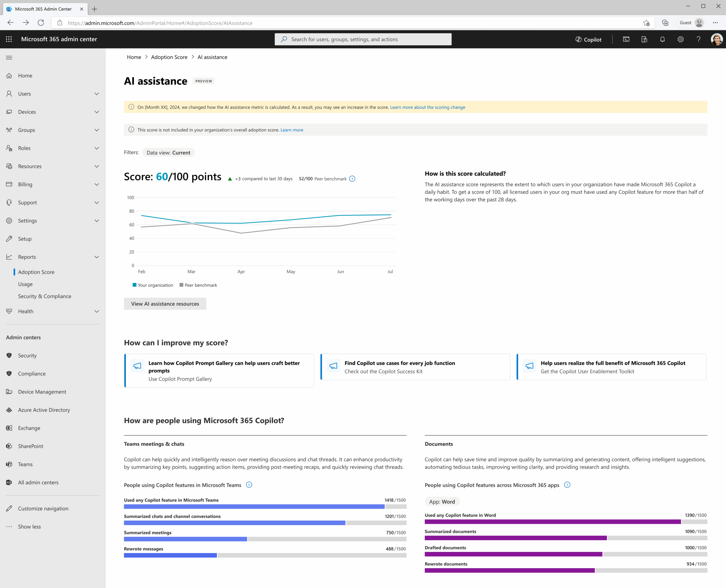Screen dimensions: 726x588
Task: Click the peer benchmark info icon
Action: (x=352, y=179)
